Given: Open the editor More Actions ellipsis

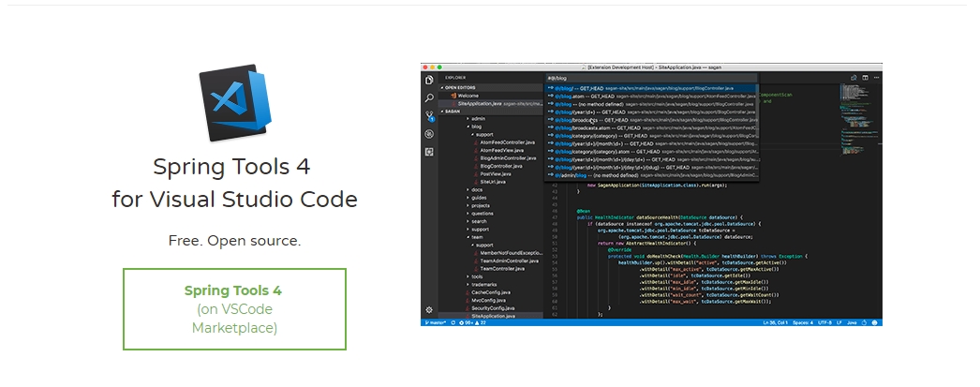Looking at the screenshot, I should [x=876, y=78].
